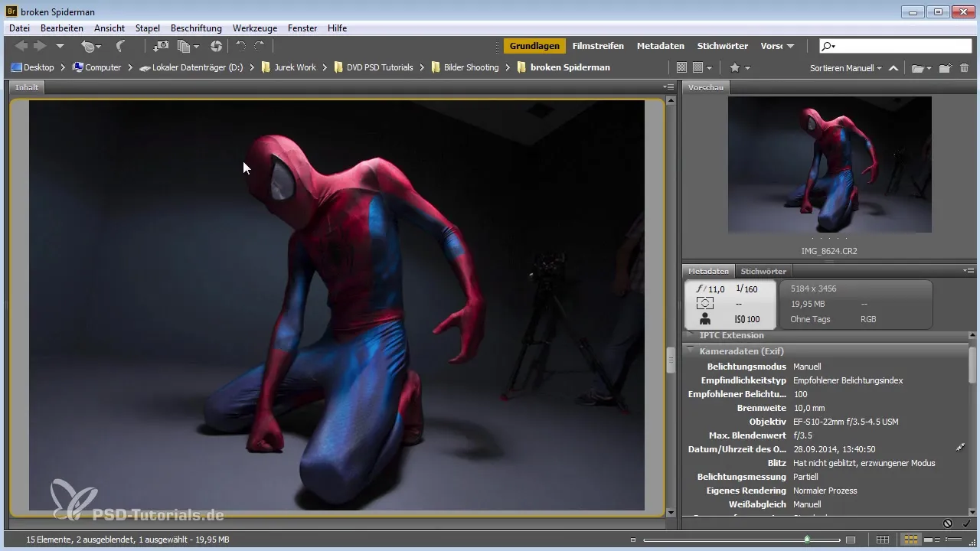Screen dimensions: 980x551
Task: Switch to the Stichwörter workspace
Action: coord(722,46)
